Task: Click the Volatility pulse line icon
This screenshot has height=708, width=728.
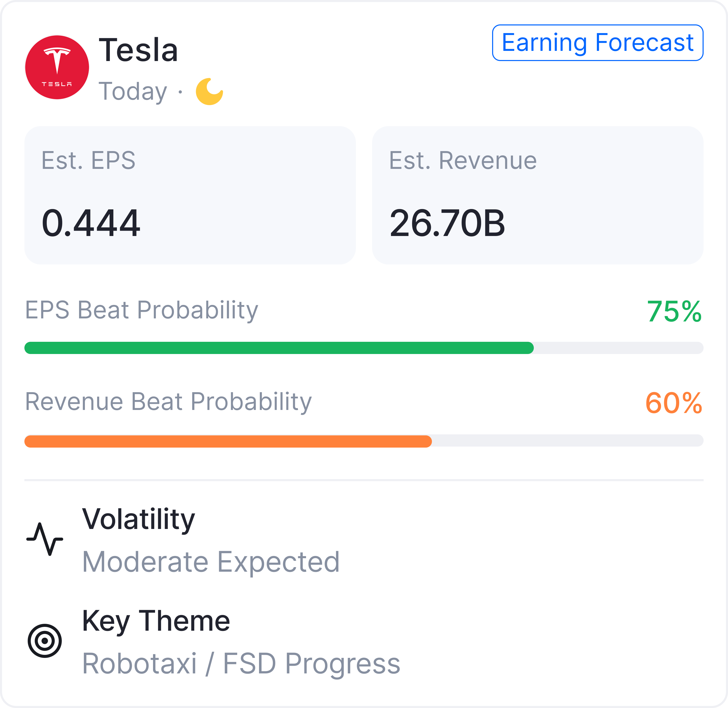Action: (45, 539)
